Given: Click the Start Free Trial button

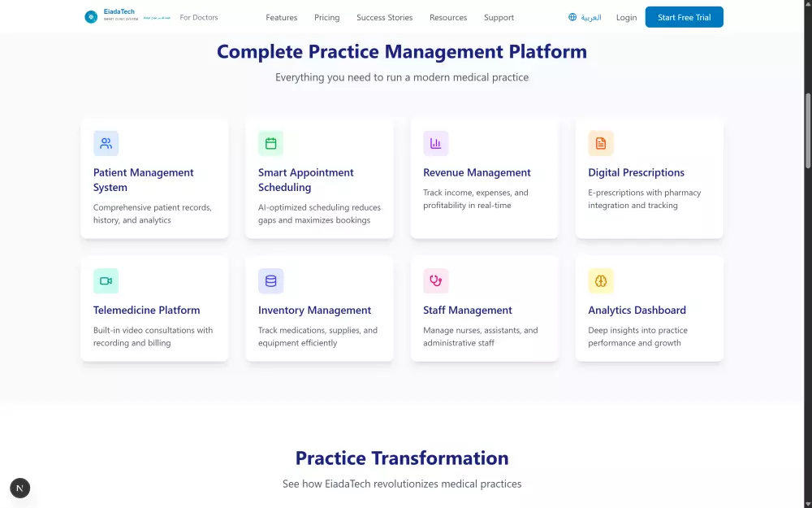Looking at the screenshot, I should coord(684,16).
